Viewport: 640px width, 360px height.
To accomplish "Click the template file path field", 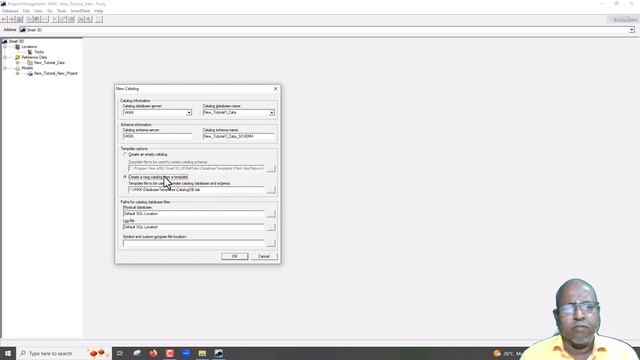I will 196,190.
